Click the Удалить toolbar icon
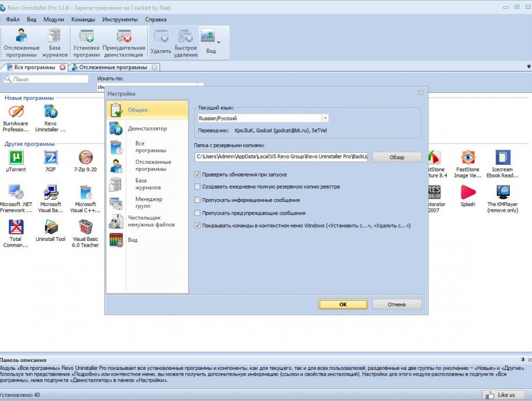The width and height of the screenshot is (532, 401). click(161, 43)
